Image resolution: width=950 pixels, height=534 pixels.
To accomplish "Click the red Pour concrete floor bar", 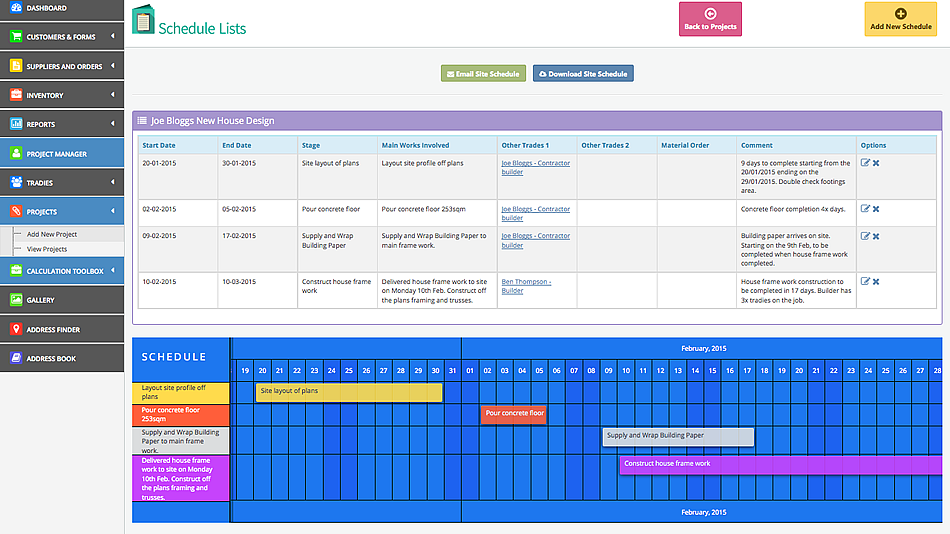I will pyautogui.click(x=514, y=415).
